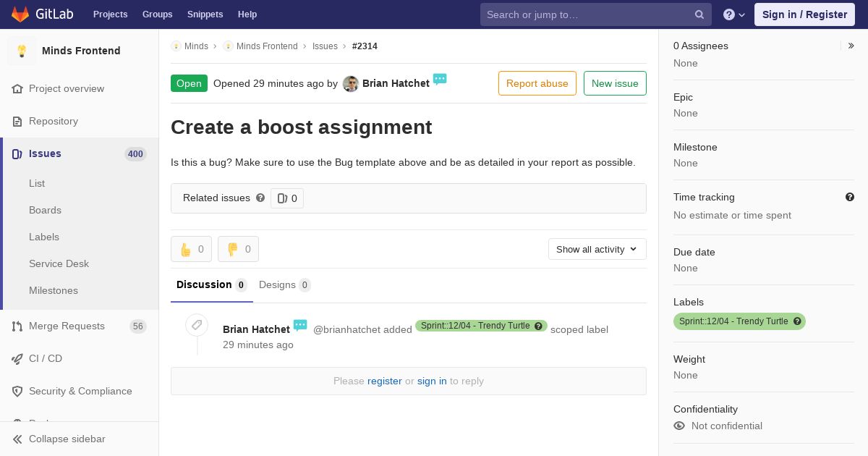Click the Project overview home icon
Screen dimensions: 868x456
pyautogui.click(x=17, y=89)
